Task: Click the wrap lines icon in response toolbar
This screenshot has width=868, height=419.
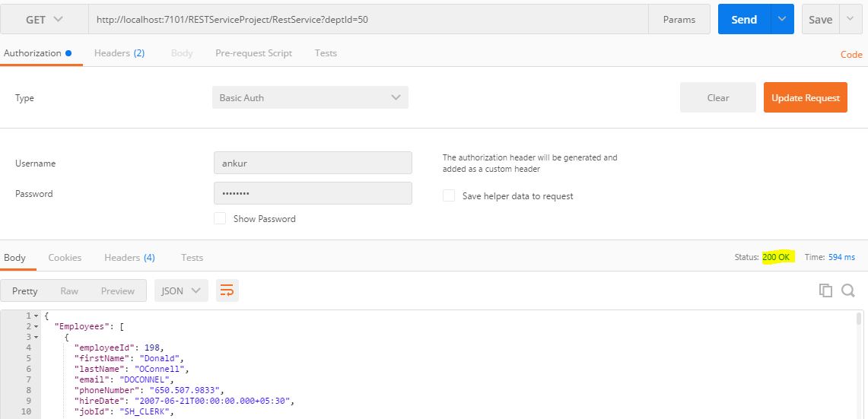Action: coord(226,290)
